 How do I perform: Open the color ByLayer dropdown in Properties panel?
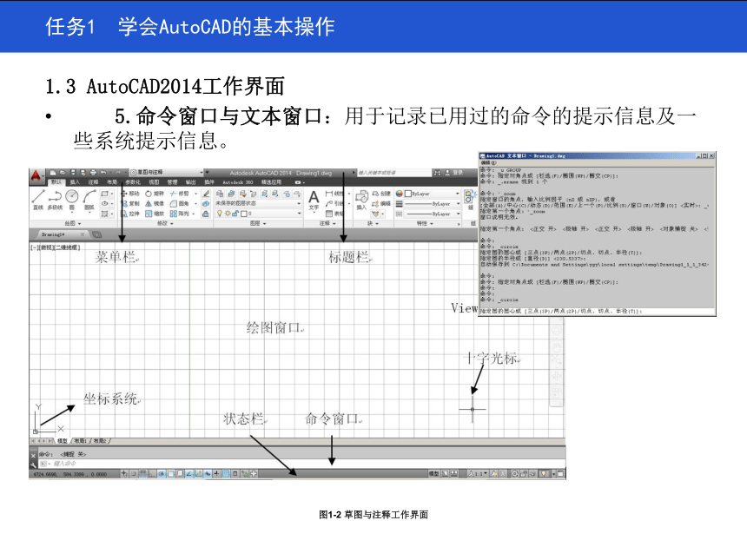(x=432, y=194)
